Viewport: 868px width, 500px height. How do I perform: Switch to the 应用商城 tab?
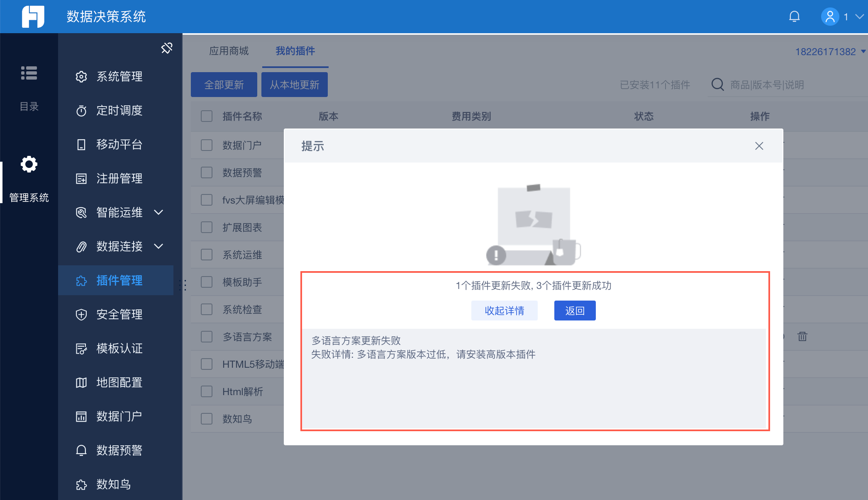tap(229, 51)
